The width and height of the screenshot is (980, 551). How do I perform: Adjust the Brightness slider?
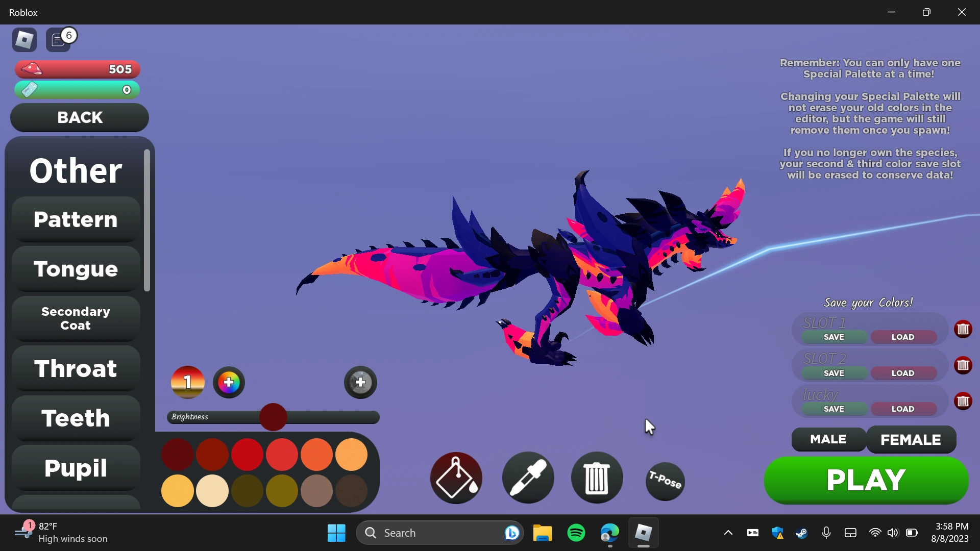point(273,417)
